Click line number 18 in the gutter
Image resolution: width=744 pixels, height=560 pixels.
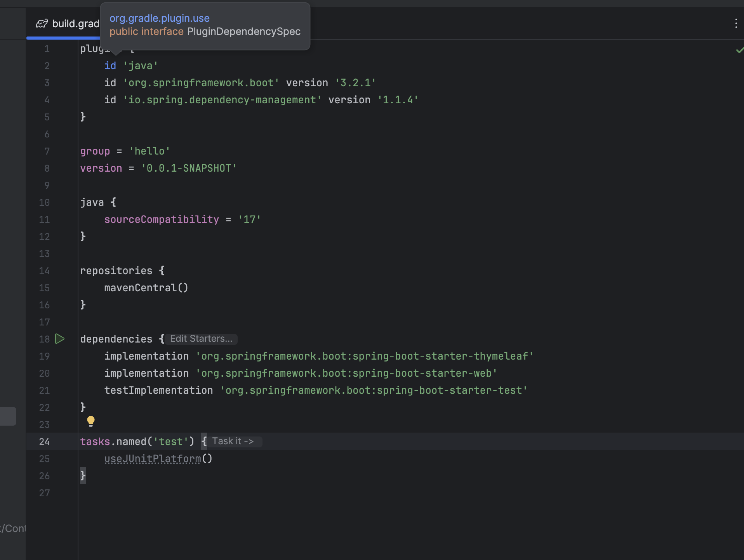(44, 339)
